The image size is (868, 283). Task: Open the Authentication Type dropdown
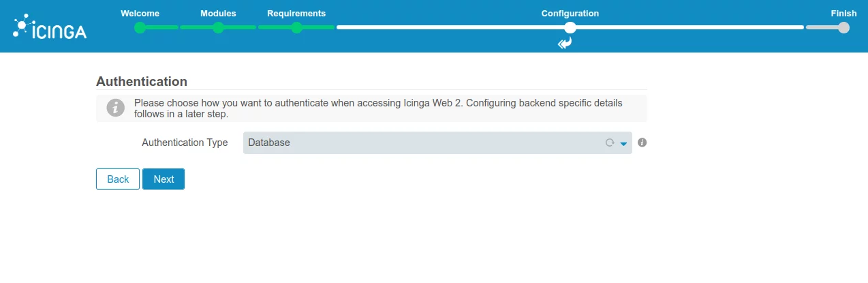(437, 143)
